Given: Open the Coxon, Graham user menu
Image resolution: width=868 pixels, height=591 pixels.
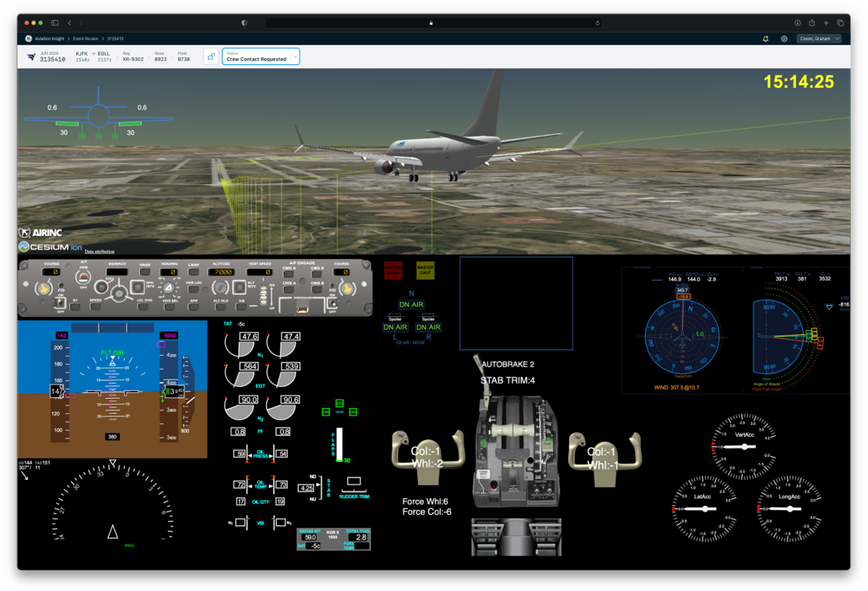Looking at the screenshot, I should tap(820, 38).
